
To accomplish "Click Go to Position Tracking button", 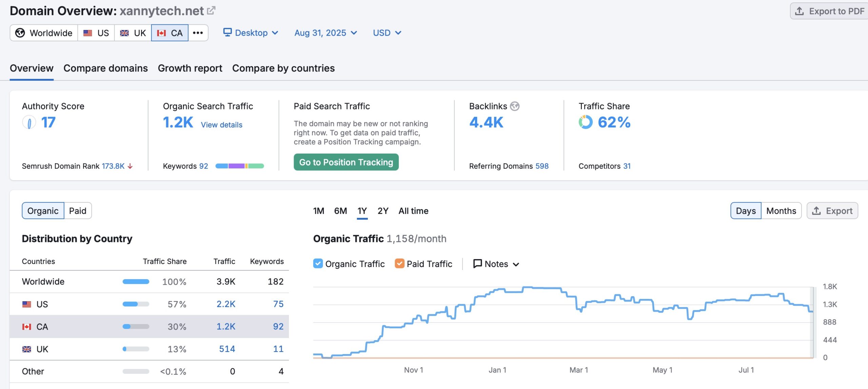I will (x=346, y=162).
